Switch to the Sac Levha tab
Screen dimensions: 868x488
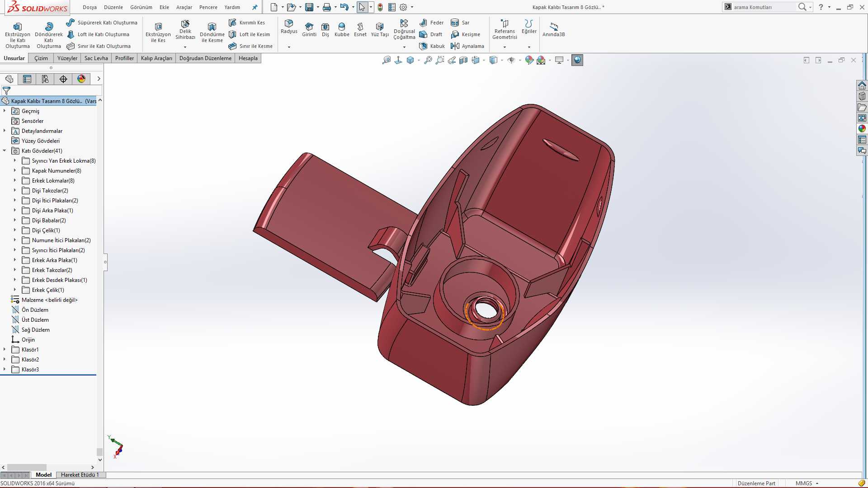tap(96, 58)
